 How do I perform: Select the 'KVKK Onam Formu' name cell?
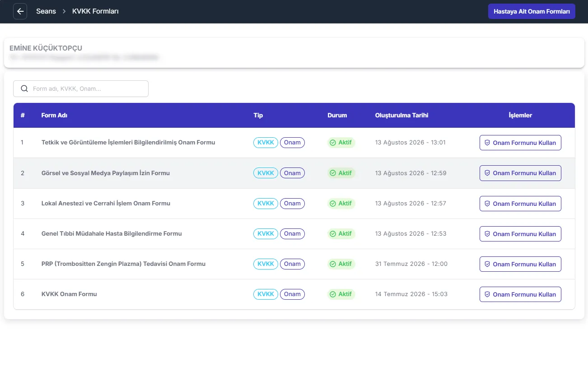pyautogui.click(x=69, y=294)
